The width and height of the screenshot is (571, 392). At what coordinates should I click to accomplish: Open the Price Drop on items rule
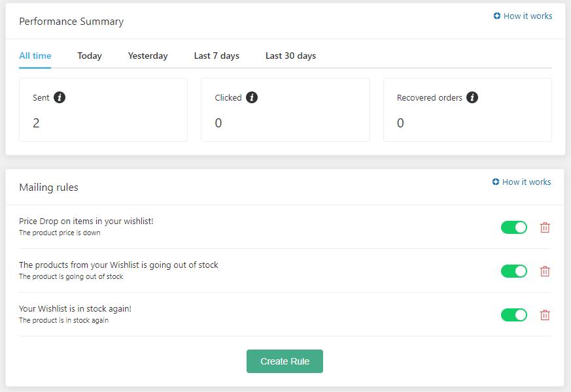(86, 221)
